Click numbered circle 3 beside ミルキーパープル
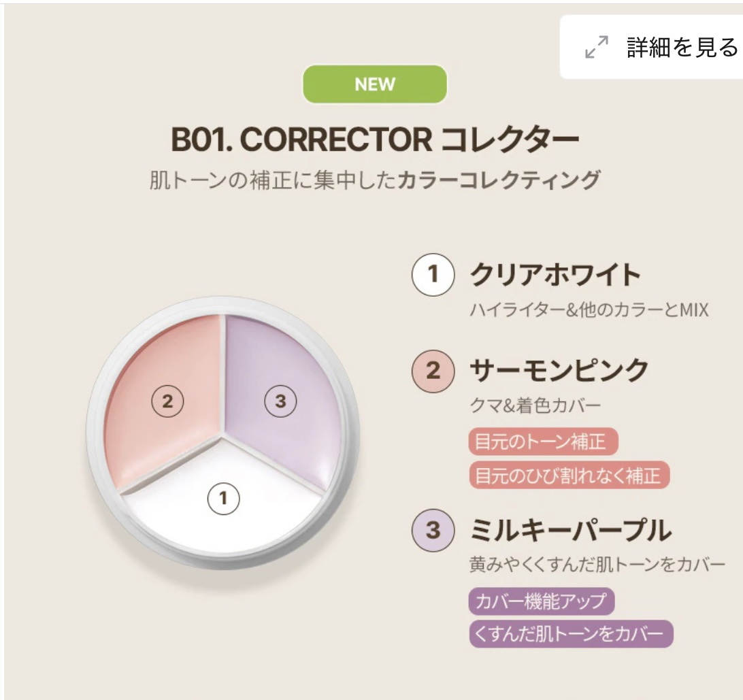743x700 pixels. [x=433, y=529]
